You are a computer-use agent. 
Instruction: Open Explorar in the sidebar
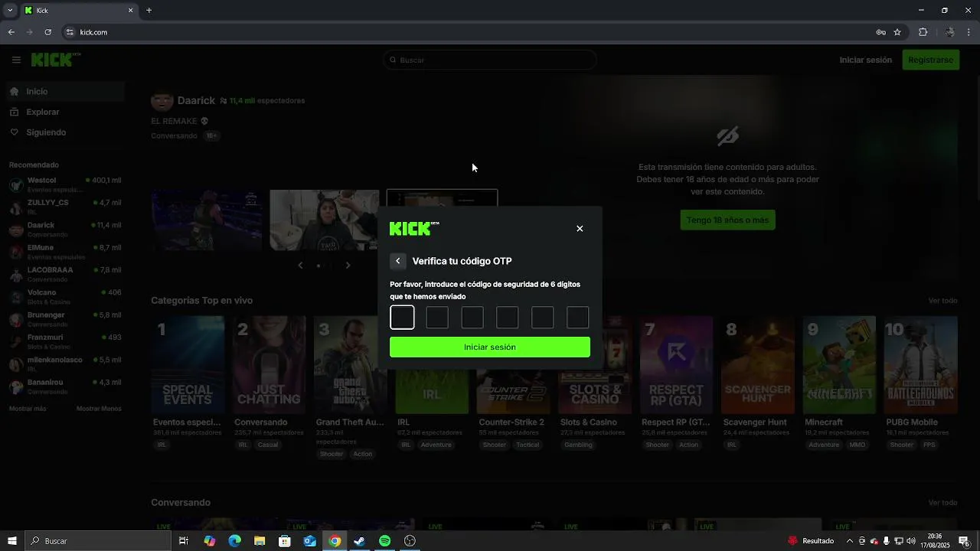[65, 112]
